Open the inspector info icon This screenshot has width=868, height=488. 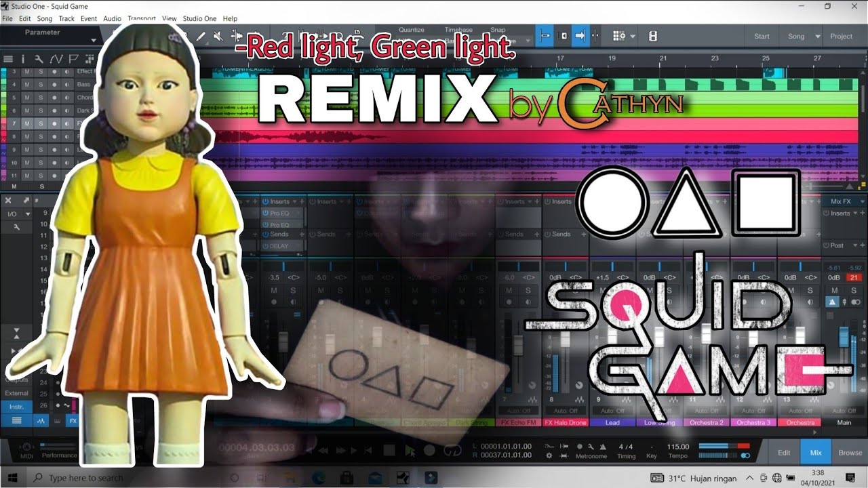(x=22, y=59)
